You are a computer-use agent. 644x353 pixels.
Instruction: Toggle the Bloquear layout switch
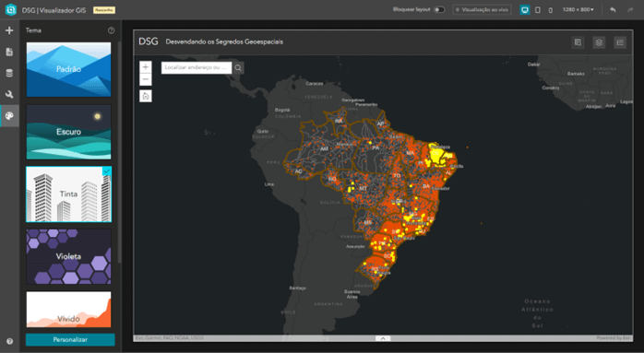tap(439, 9)
